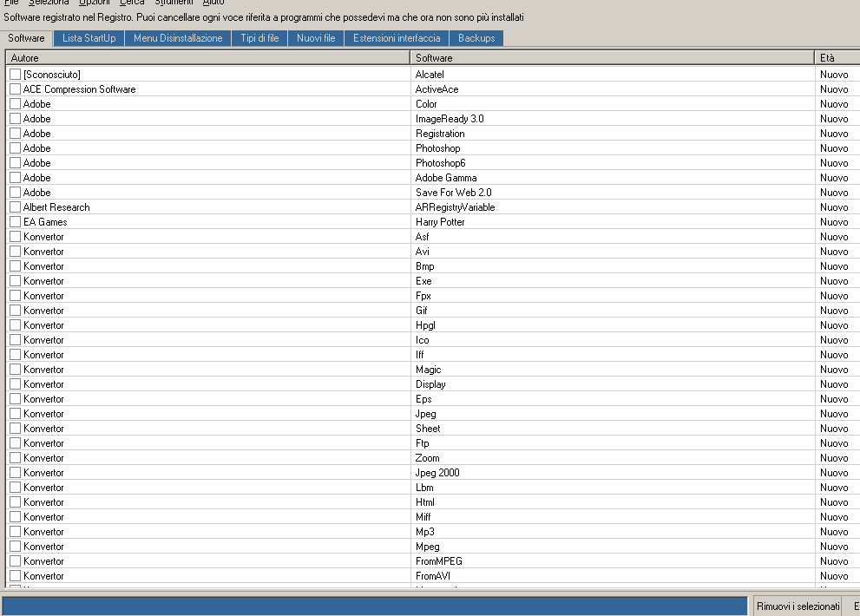This screenshot has height=616, width=860.
Task: Go to the Tipi di file tab
Action: (259, 38)
